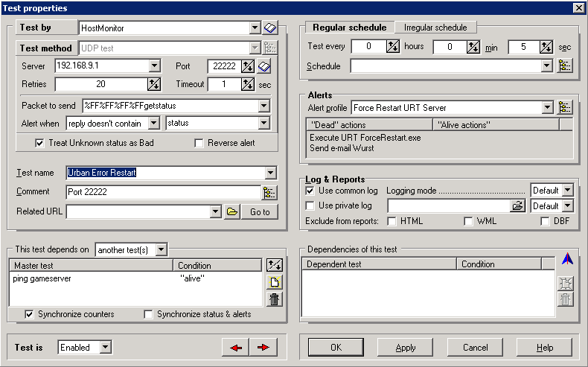Select the Regular schedule tab

349,28
